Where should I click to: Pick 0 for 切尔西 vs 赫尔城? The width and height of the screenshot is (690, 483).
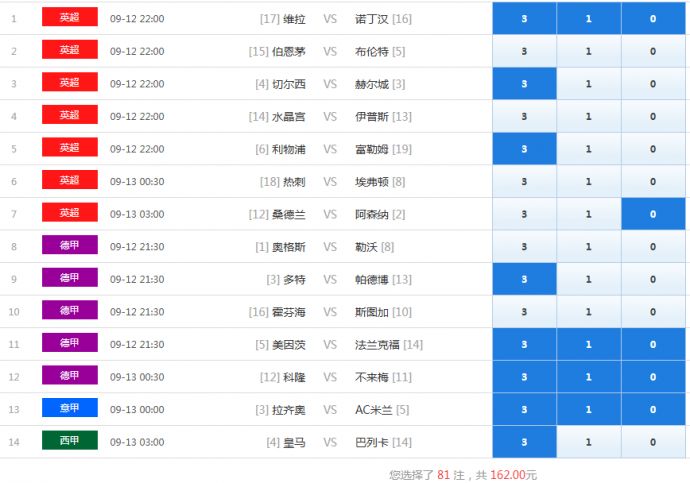point(653,84)
